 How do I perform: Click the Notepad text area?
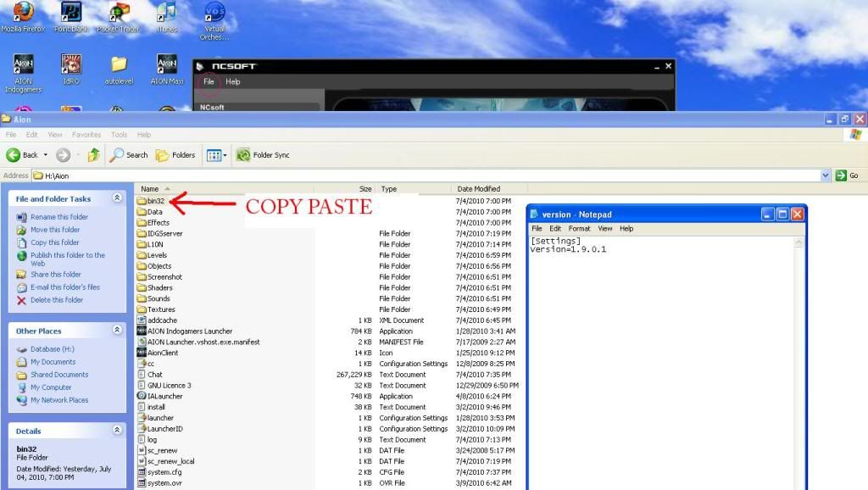click(661, 363)
